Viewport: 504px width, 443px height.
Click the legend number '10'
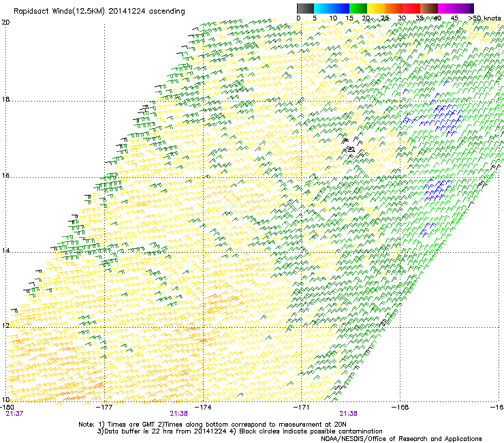coord(333,18)
